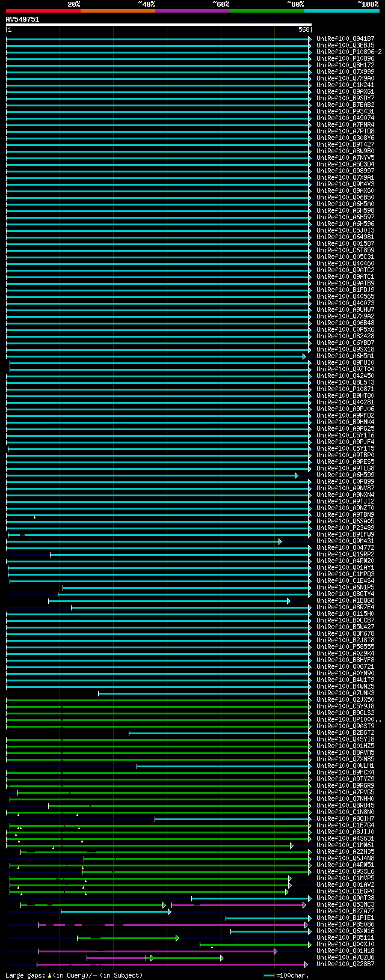Open hit UniRef100_P85086

coord(345,924)
